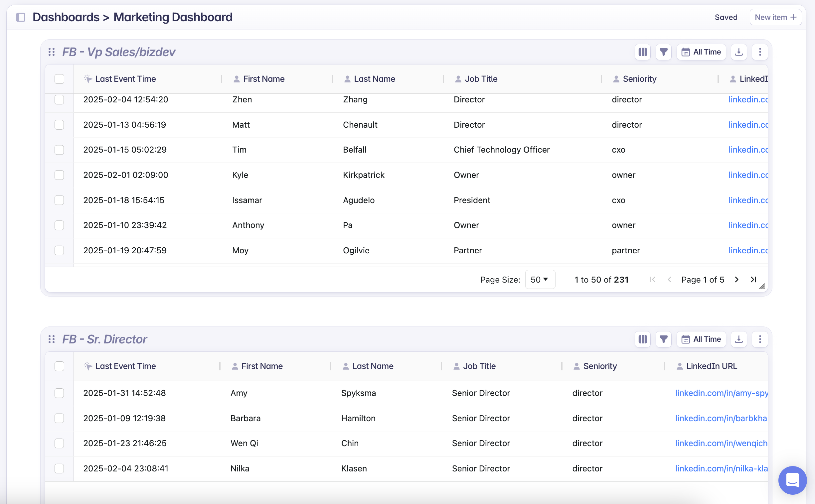Open Tim Belfall's LinkedIn link
The image size is (815, 504).
click(x=748, y=150)
